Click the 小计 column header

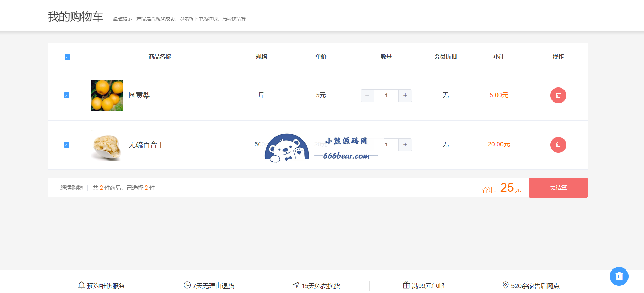point(499,57)
